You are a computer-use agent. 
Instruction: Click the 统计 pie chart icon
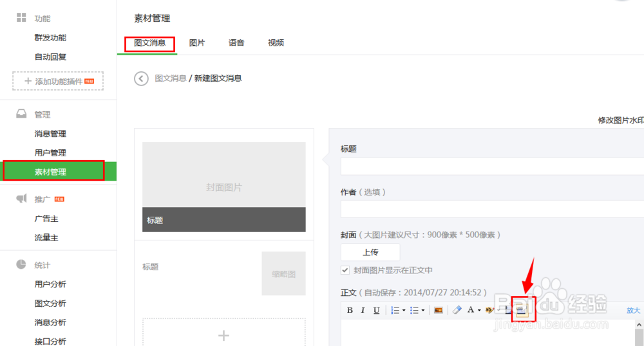[x=21, y=264]
